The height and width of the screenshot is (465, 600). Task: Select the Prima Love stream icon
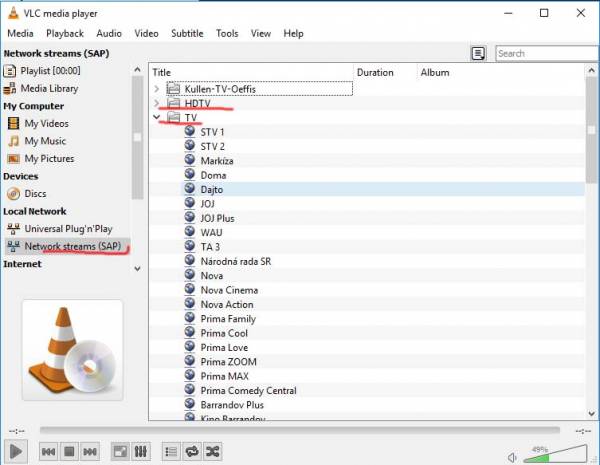tap(190, 346)
